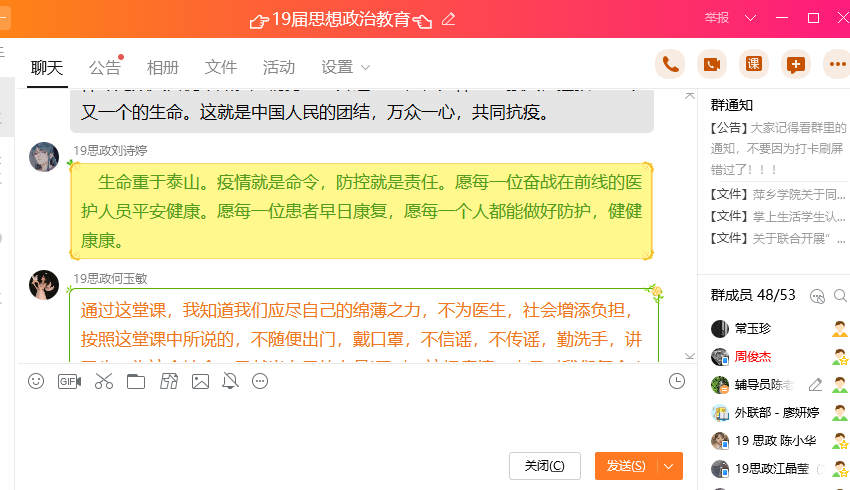This screenshot has width=850, height=490.
Task: Select the scissors screenshot tool
Action: pyautogui.click(x=103, y=381)
